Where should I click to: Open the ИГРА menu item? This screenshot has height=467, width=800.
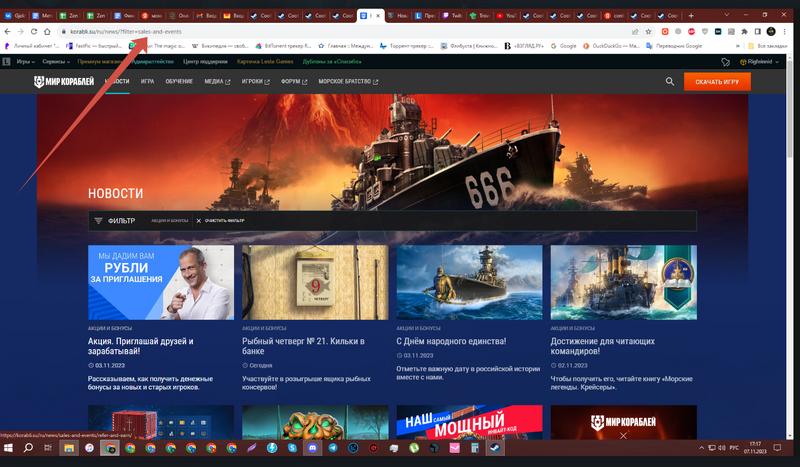click(147, 82)
